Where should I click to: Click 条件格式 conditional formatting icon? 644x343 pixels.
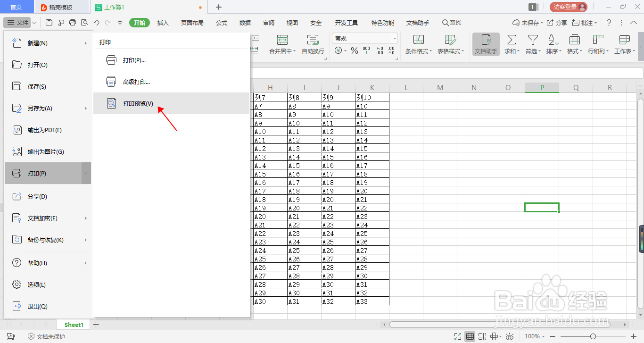point(419,40)
